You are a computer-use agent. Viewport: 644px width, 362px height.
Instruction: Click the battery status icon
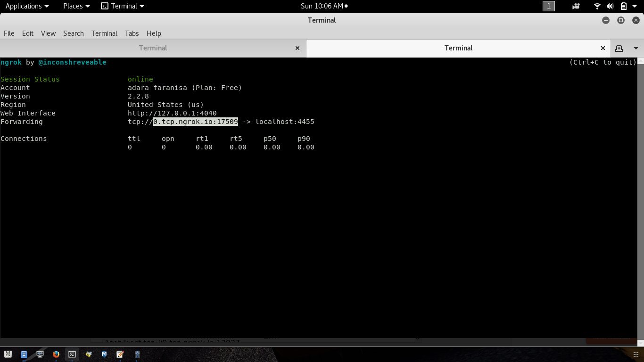coord(623,6)
